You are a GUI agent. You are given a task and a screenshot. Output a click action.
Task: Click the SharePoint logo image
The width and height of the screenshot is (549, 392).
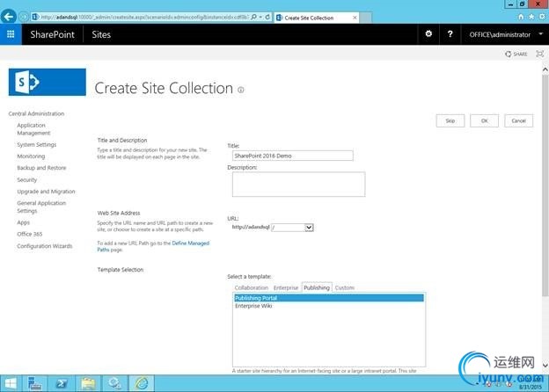tap(48, 82)
